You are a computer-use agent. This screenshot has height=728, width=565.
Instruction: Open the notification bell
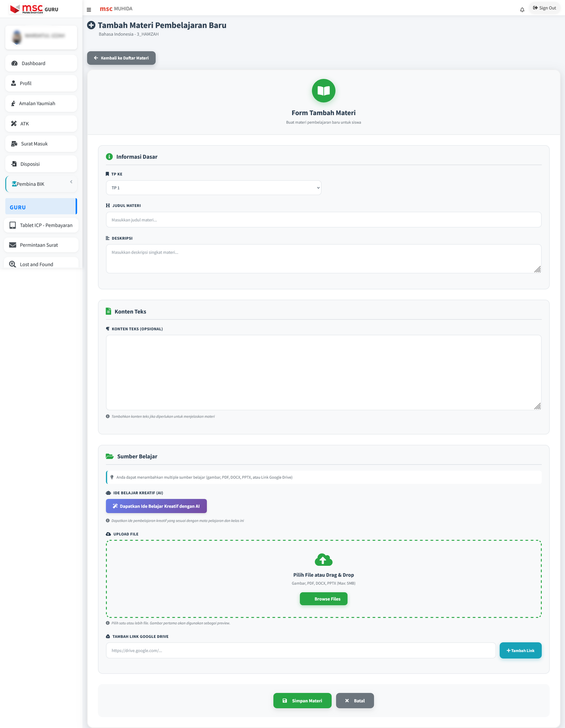pyautogui.click(x=522, y=10)
